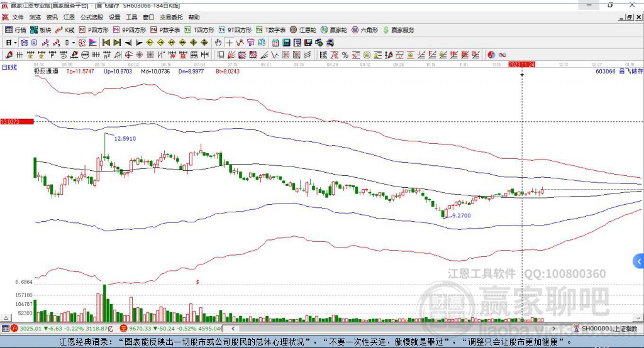Open the 江恩 menu
Image resolution: width=644 pixels, height=348 pixels.
pos(69,17)
